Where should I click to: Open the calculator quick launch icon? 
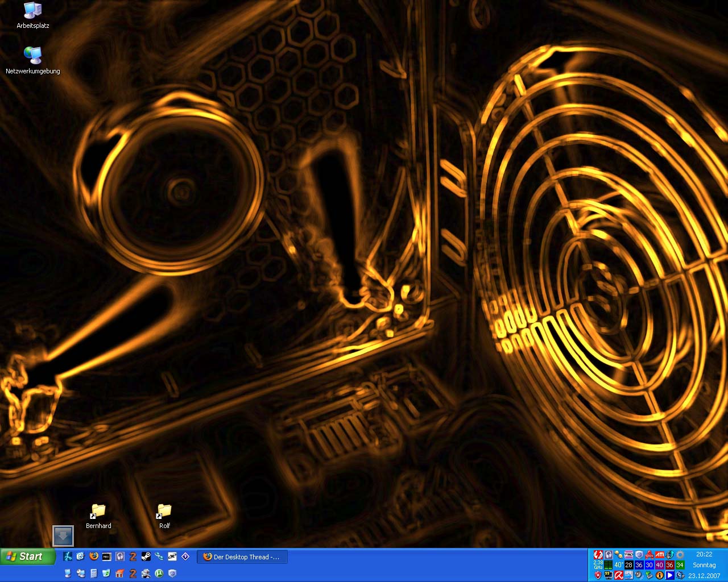pyautogui.click(x=93, y=573)
